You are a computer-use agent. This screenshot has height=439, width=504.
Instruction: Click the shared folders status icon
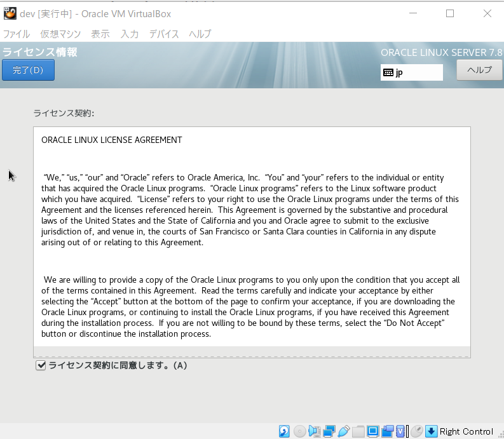(x=358, y=431)
